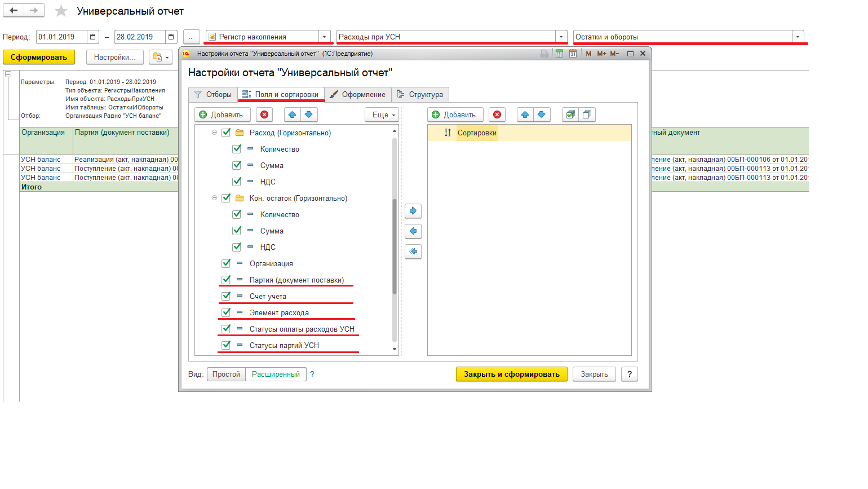This screenshot has height=489, width=868.
Task: Uncheck the Организация field checkbox
Action: (x=226, y=263)
